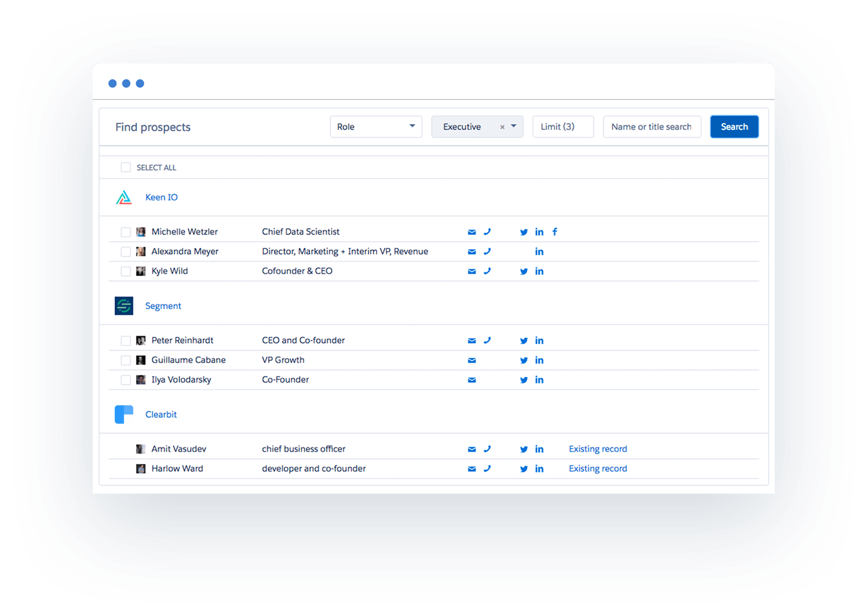
Task: Click the phone icon for Kyle Wild
Action: click(x=487, y=271)
